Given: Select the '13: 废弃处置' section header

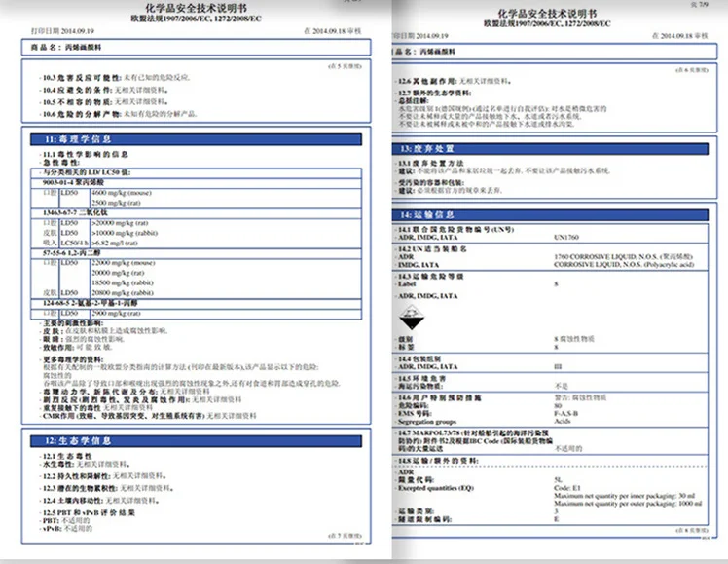Looking at the screenshot, I should (x=550, y=149).
